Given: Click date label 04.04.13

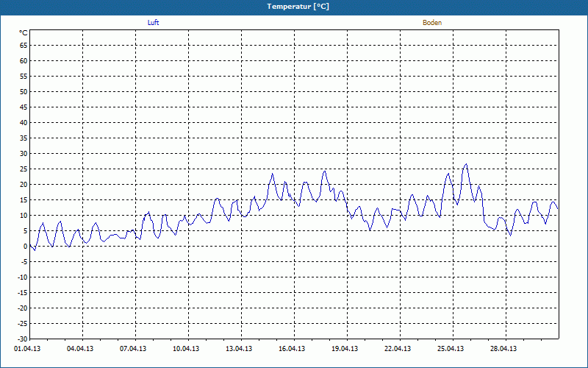Looking at the screenshot, I should coord(80,349).
